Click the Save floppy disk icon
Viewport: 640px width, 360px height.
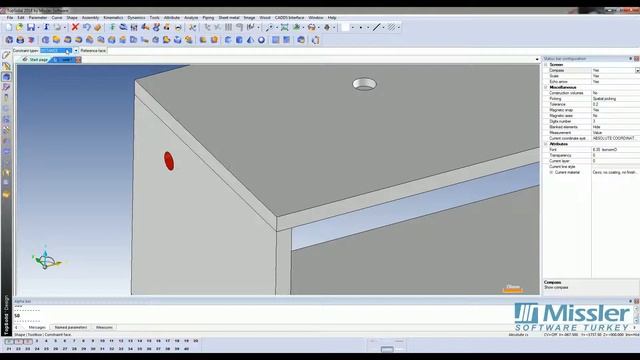[x=31, y=27]
